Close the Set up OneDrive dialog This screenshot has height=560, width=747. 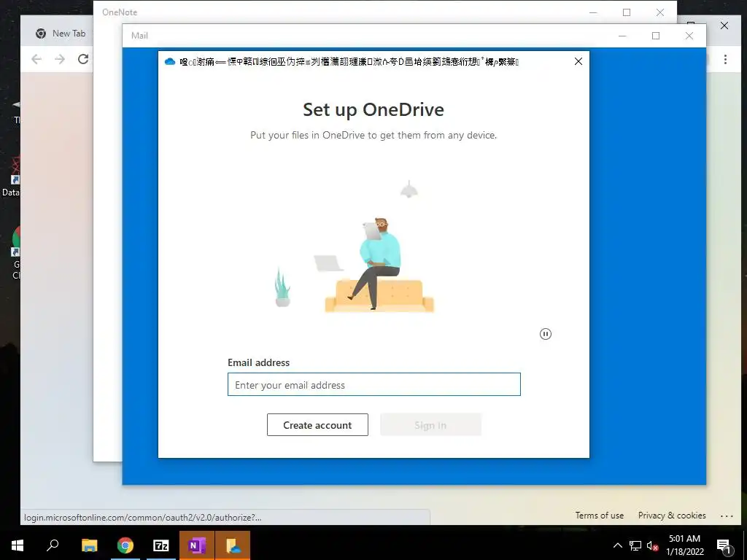click(578, 61)
